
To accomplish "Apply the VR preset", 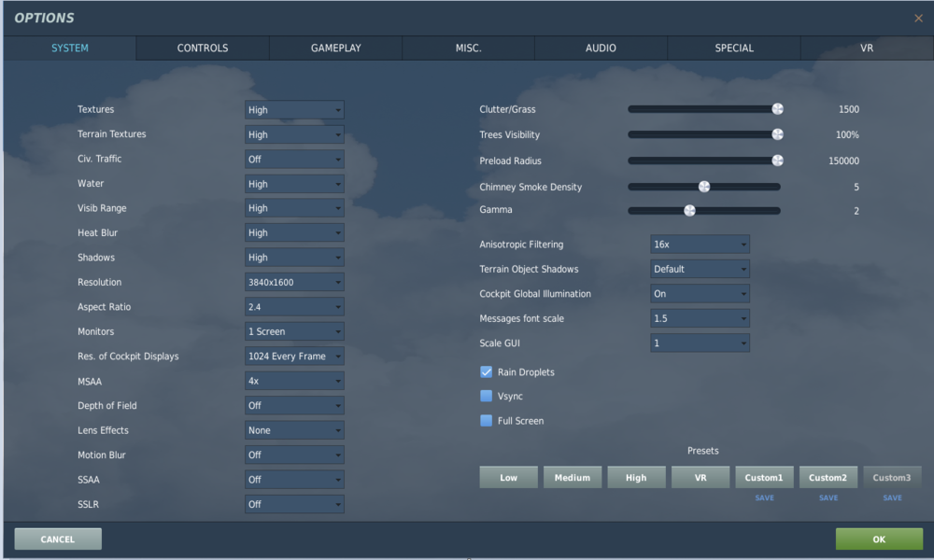I will [700, 477].
